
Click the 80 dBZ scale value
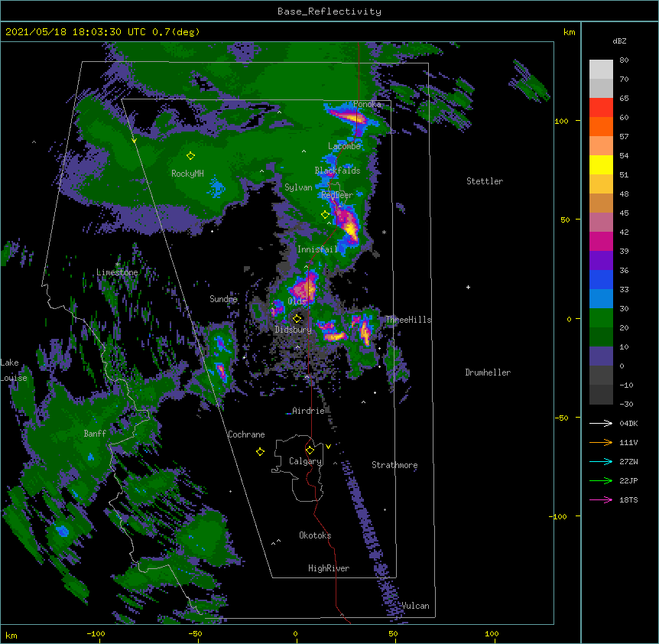[624, 60]
